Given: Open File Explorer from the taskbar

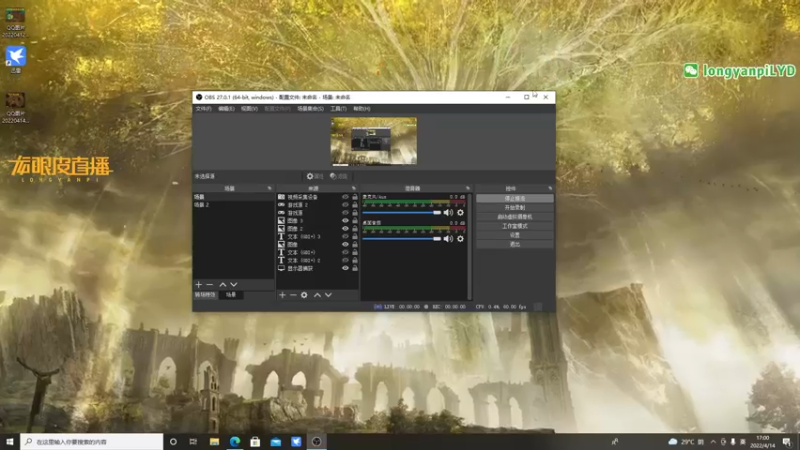Looking at the screenshot, I should point(214,442).
